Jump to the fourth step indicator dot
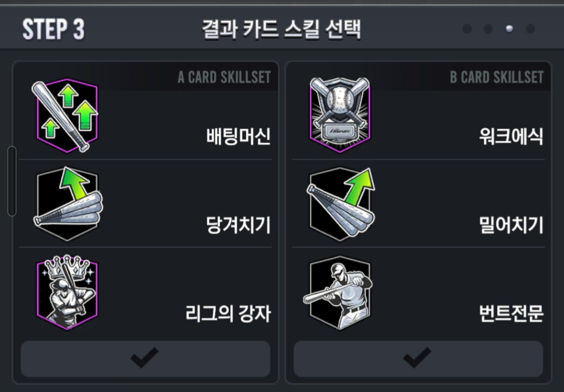The width and height of the screenshot is (564, 392). coord(530,29)
